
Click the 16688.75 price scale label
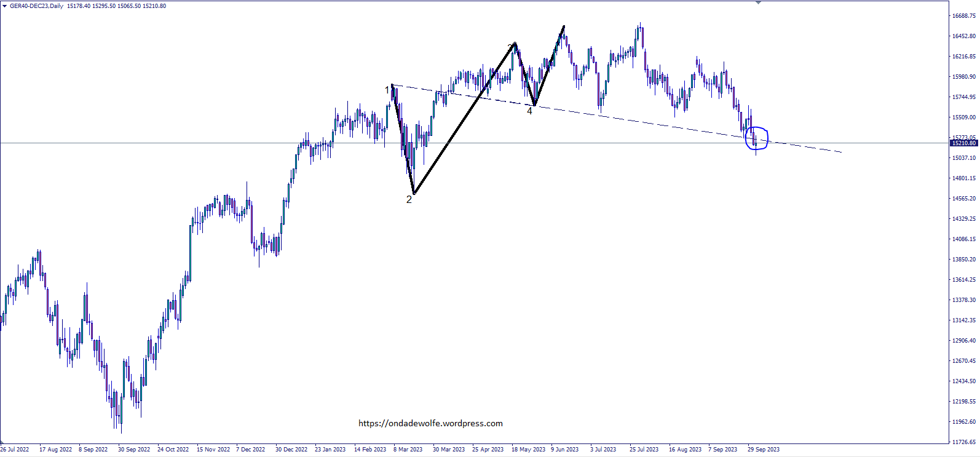click(964, 16)
